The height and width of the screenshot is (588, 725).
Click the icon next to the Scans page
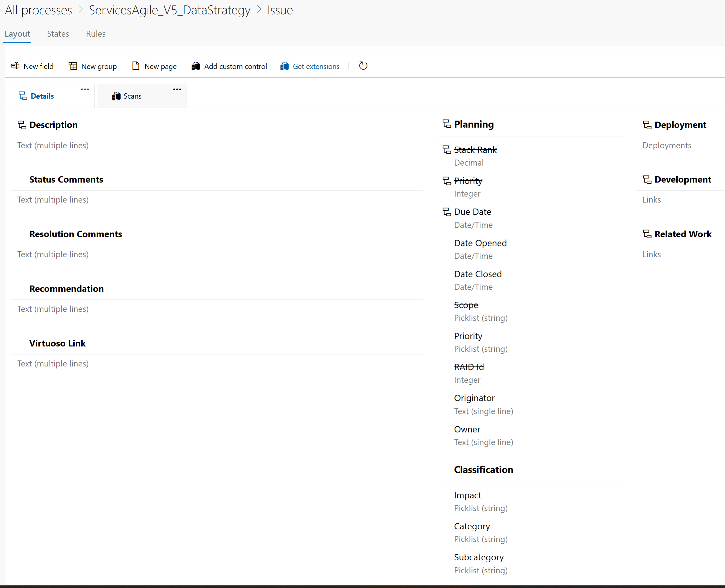click(117, 96)
